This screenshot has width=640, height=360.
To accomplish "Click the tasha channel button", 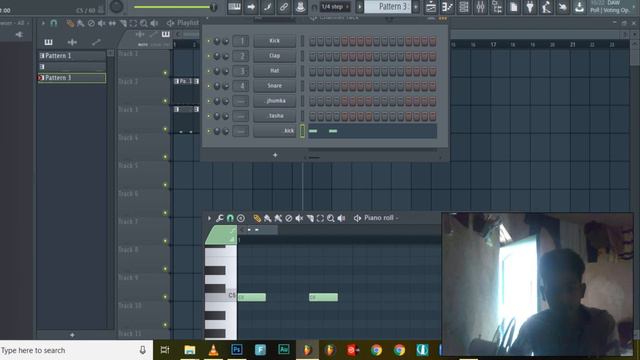I will coord(275,116).
